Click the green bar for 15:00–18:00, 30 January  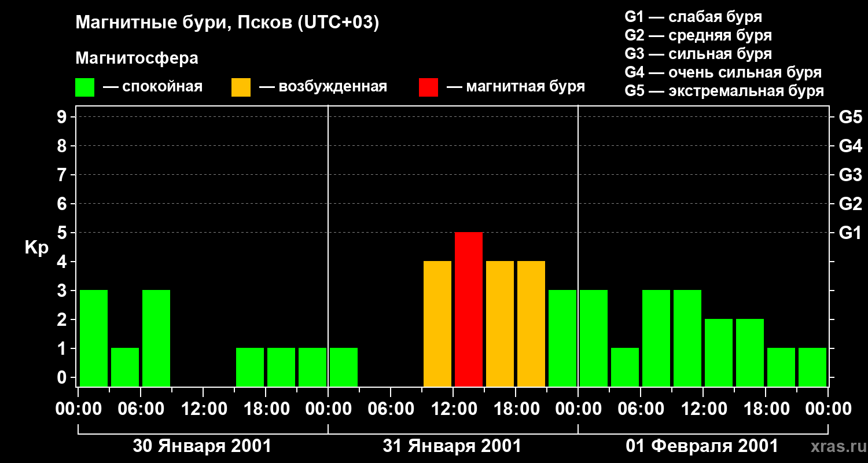(x=250, y=367)
